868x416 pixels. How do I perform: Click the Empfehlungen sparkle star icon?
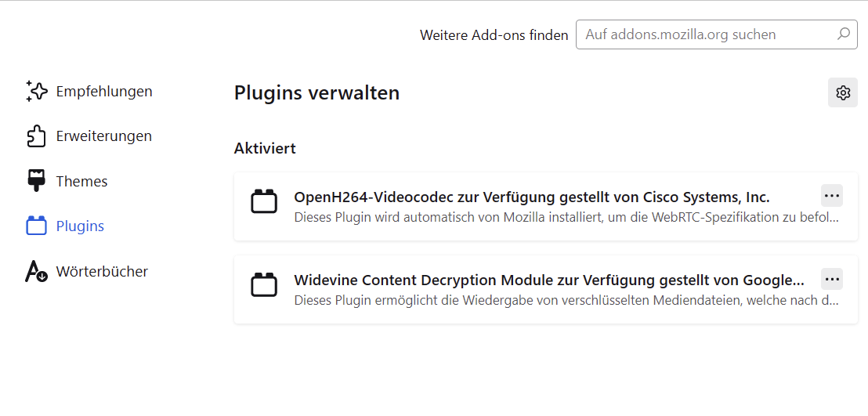point(36,91)
